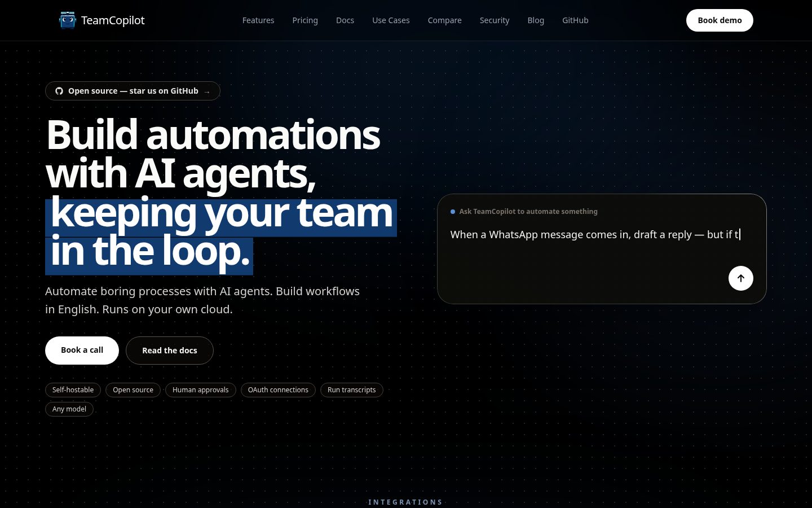Click the TeamCopilot brand name
This screenshot has height=508, width=812.
[113, 20]
